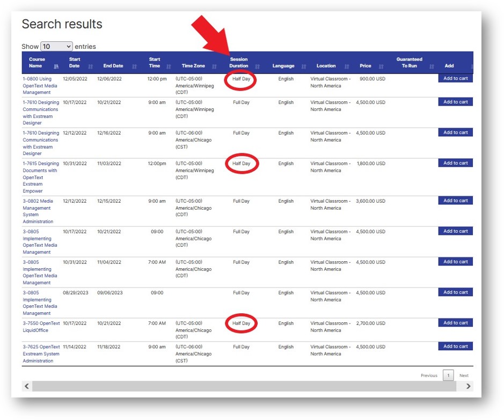Sort by Start Time column icon
This screenshot has width=504, height=420.
(x=169, y=67)
